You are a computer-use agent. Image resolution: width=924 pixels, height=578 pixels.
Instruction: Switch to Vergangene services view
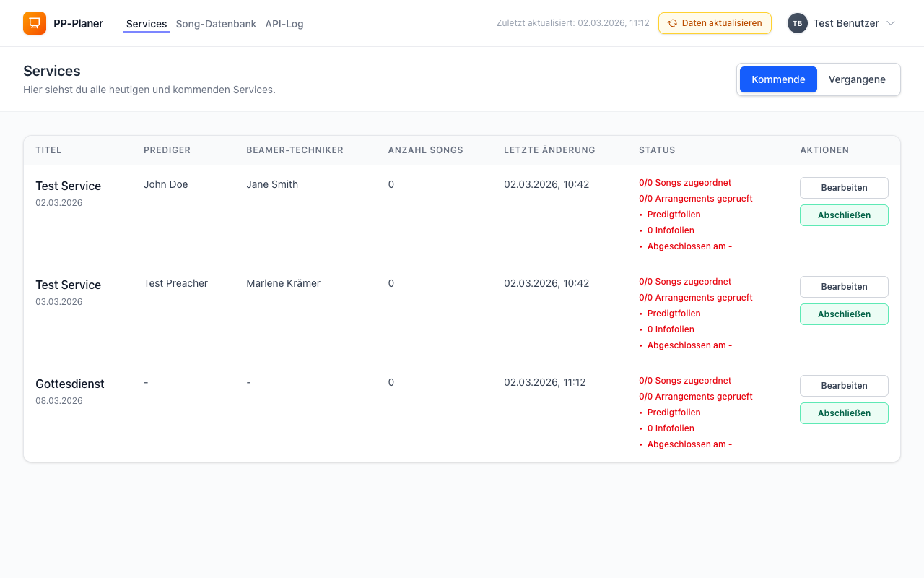pos(856,79)
